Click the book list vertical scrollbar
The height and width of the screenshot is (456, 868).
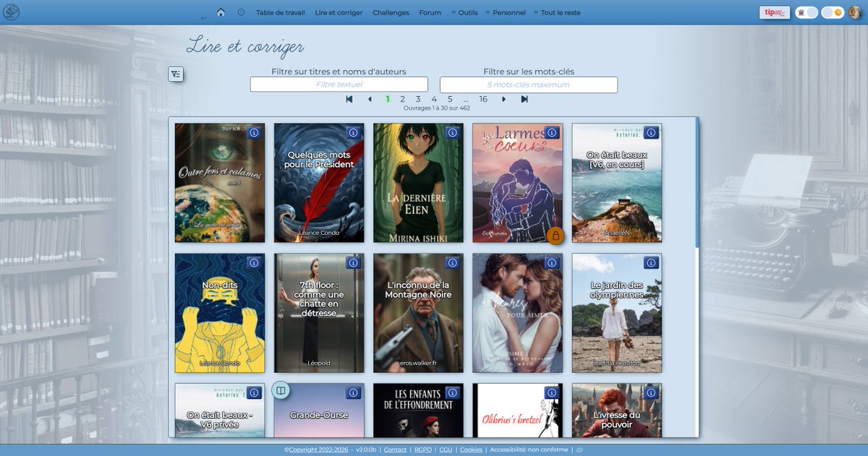697,183
